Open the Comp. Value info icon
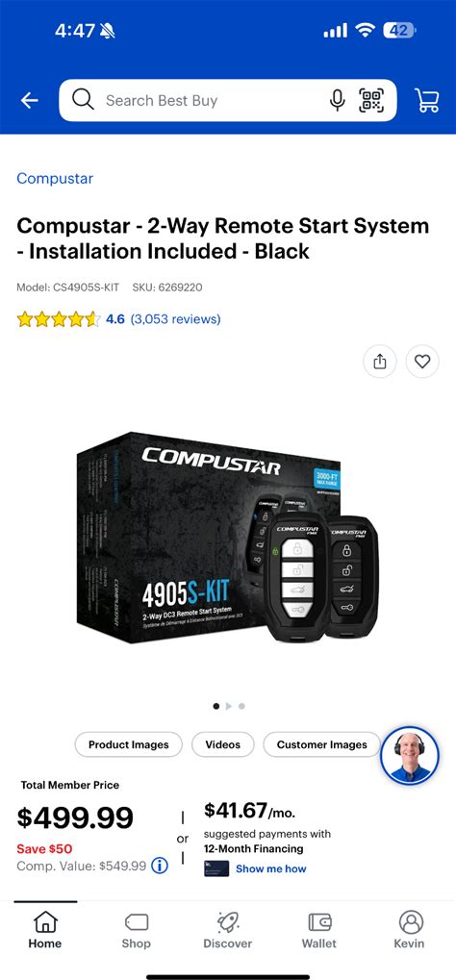Image resolution: width=456 pixels, height=980 pixels. coord(160,866)
